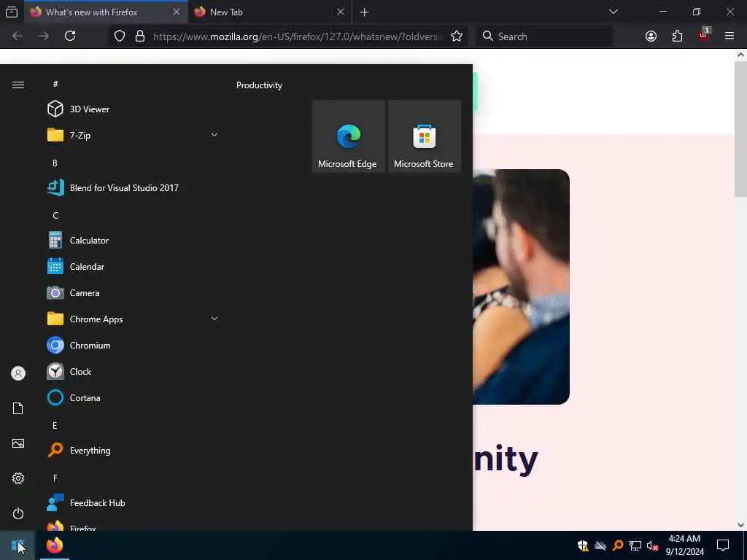This screenshot has width=747, height=560.
Task: Open the Firefox application menu
Action: [x=729, y=36]
